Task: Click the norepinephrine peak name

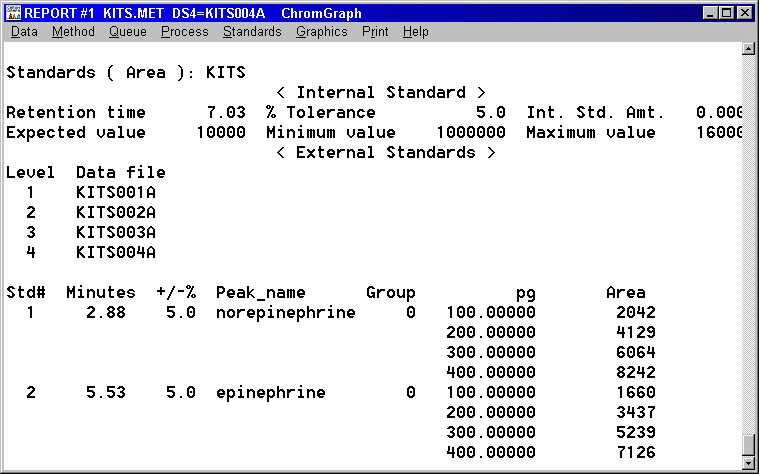Action: pos(285,312)
